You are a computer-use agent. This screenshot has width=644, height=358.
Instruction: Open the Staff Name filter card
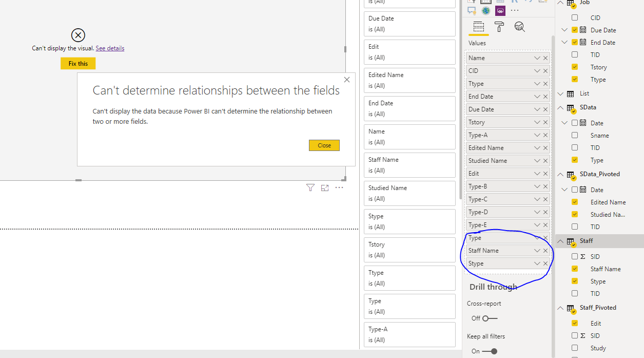coord(409,165)
